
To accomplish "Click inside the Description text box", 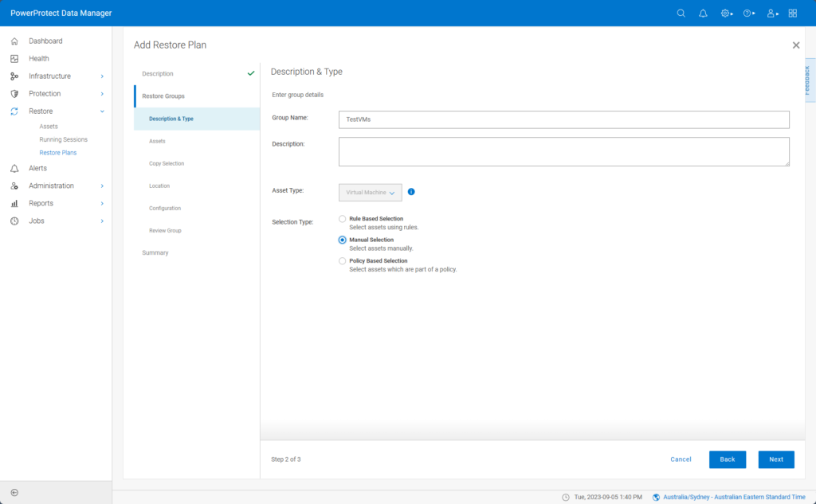I will pos(563,151).
